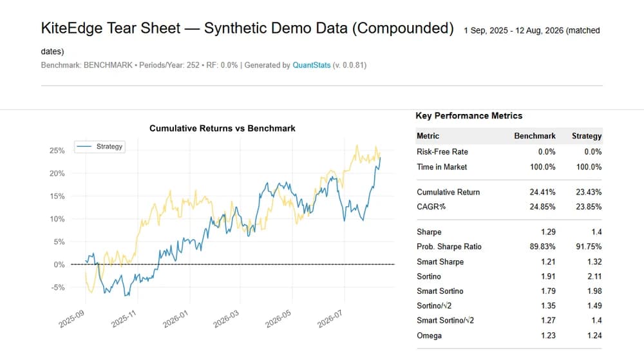Select the Cumulative Return row label

pyautogui.click(x=448, y=192)
